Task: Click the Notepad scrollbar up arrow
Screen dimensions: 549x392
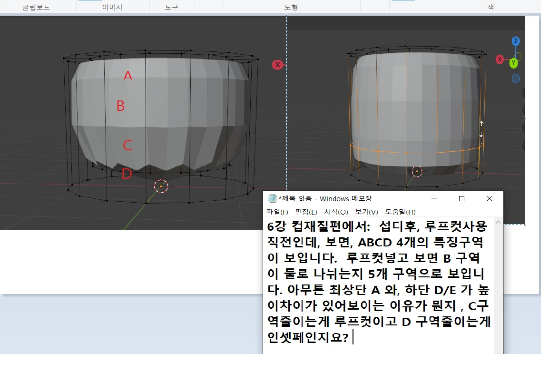Action: tap(499, 221)
